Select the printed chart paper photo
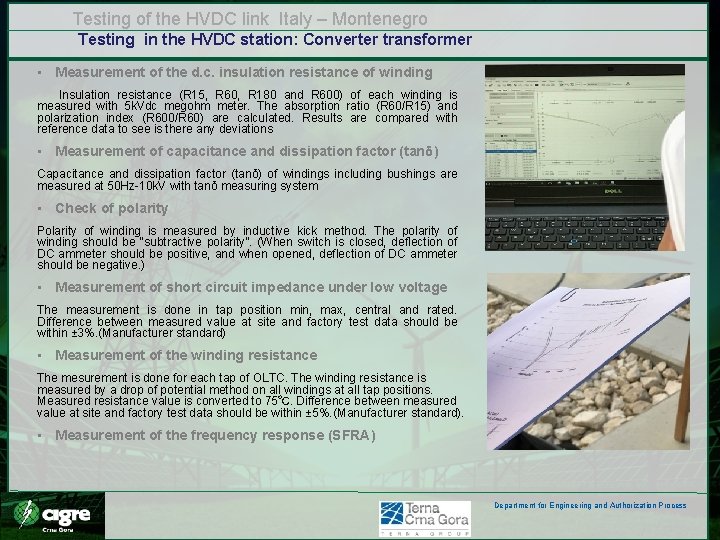This screenshot has height=540, width=720. coord(588,361)
